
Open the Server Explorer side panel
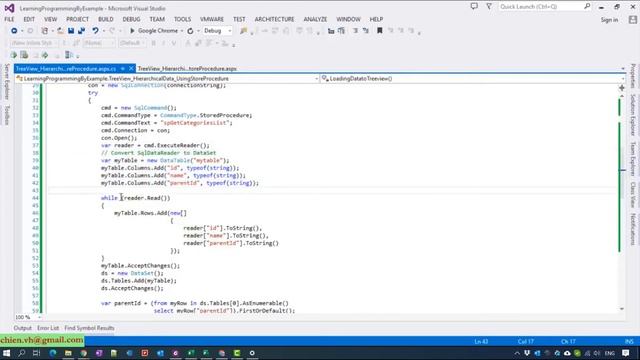7,81
